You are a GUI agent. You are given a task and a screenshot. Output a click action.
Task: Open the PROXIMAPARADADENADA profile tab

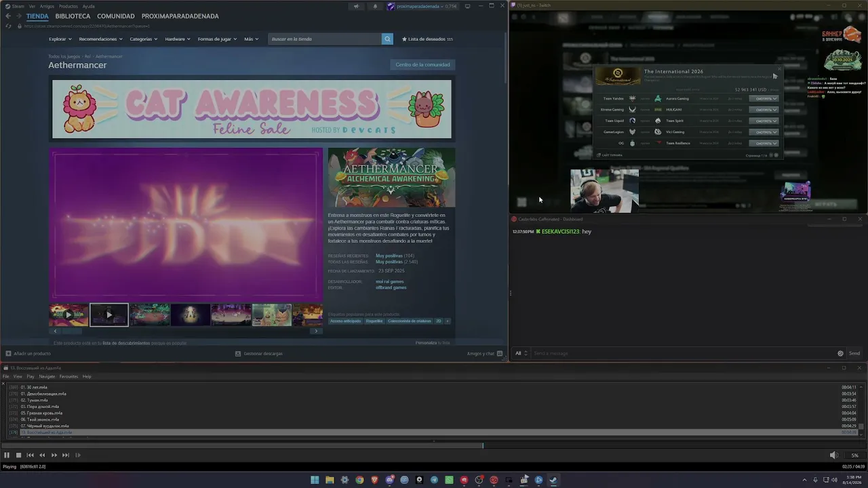coord(180,16)
